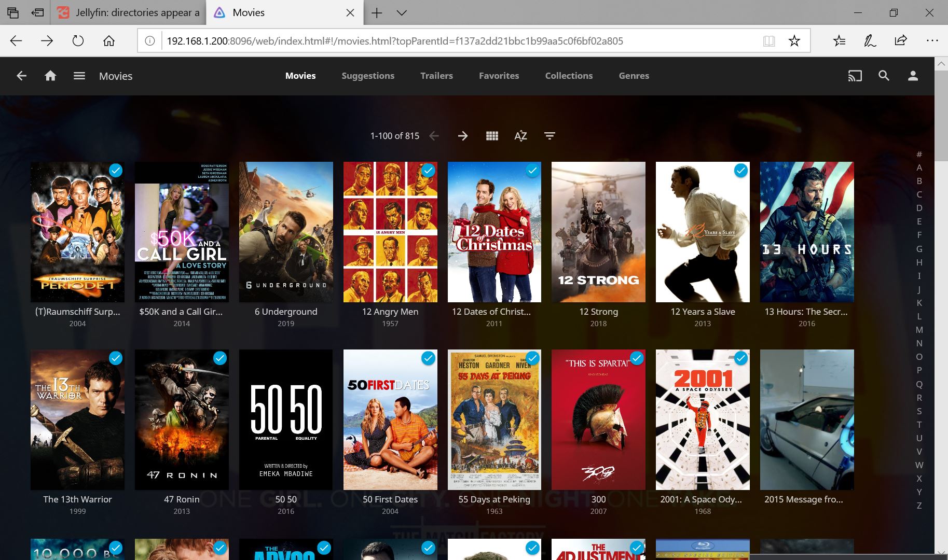Toggle played checkmark on 12 Dates of Christmas

pyautogui.click(x=532, y=171)
